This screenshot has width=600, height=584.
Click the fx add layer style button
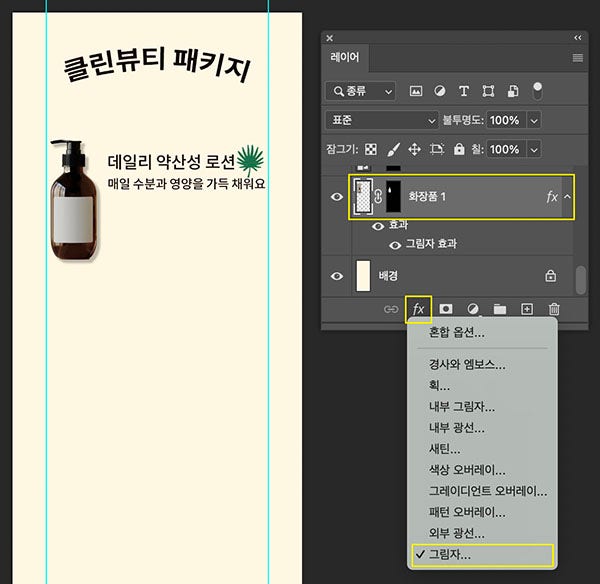coord(418,308)
